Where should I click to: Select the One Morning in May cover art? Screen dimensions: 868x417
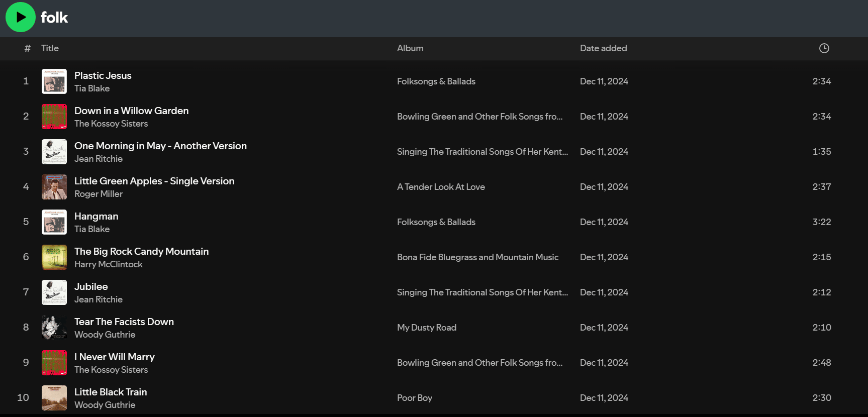point(54,152)
